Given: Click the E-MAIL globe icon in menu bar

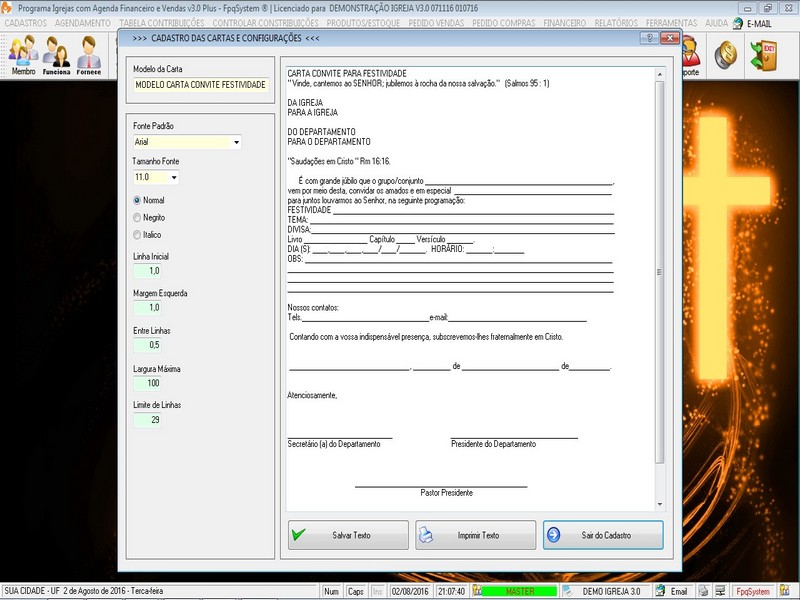Looking at the screenshot, I should tap(738, 23).
